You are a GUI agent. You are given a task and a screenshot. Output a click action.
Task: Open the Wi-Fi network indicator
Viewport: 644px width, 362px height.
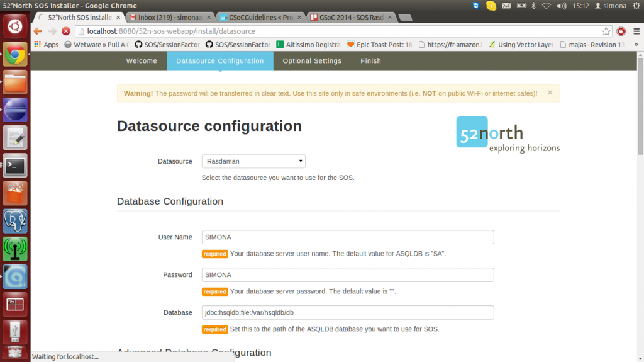pos(547,6)
